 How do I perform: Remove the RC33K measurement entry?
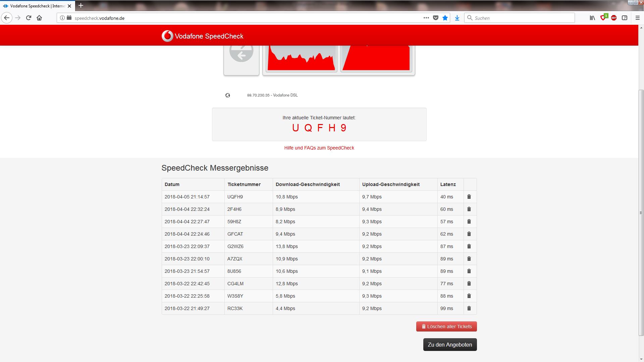pos(469,308)
